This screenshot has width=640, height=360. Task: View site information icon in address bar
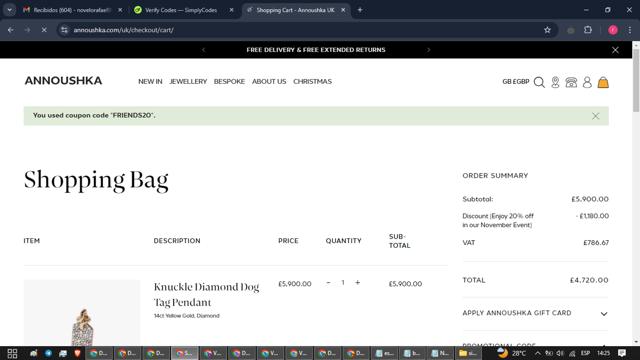pos(64,30)
